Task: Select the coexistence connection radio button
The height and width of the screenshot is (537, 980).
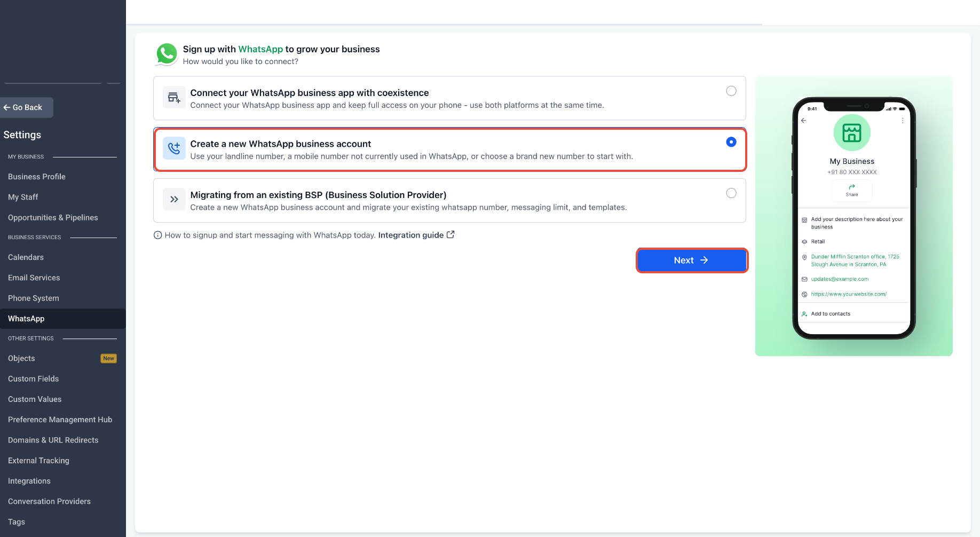Action: click(731, 91)
